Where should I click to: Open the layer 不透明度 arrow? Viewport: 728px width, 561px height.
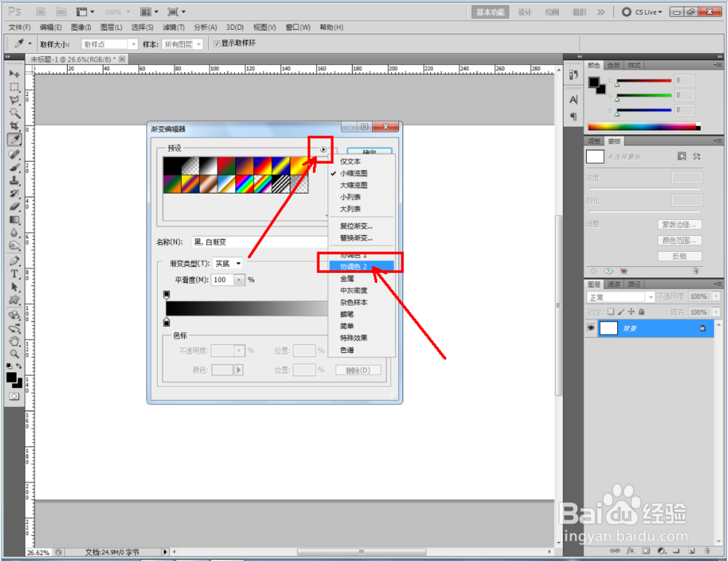pos(717,297)
